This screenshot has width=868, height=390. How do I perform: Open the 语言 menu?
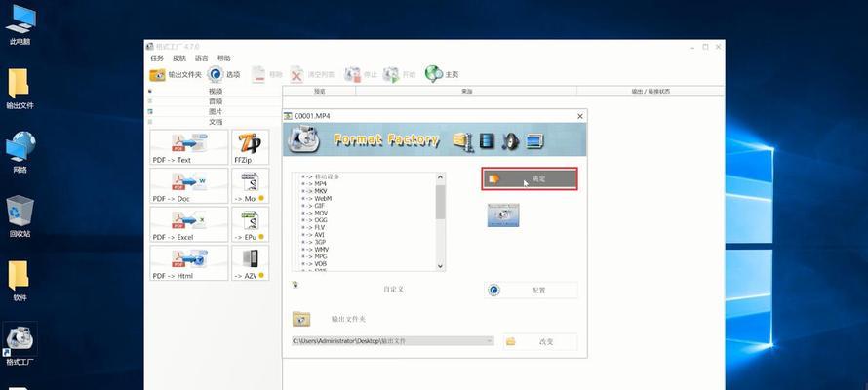click(x=202, y=58)
